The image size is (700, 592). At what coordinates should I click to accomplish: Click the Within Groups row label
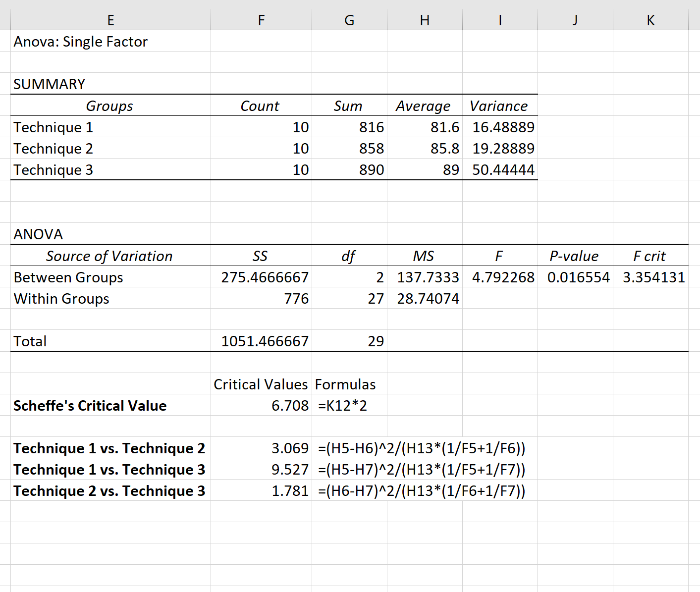pyautogui.click(x=110, y=298)
